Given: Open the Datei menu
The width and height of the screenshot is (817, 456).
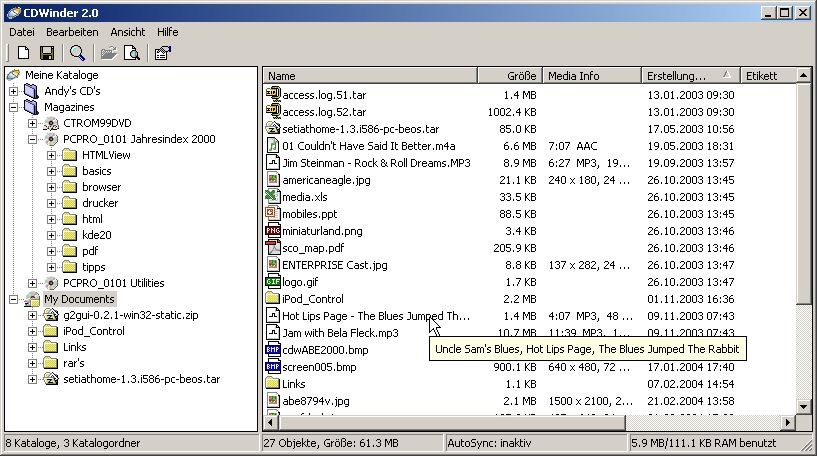Looking at the screenshot, I should pos(21,32).
